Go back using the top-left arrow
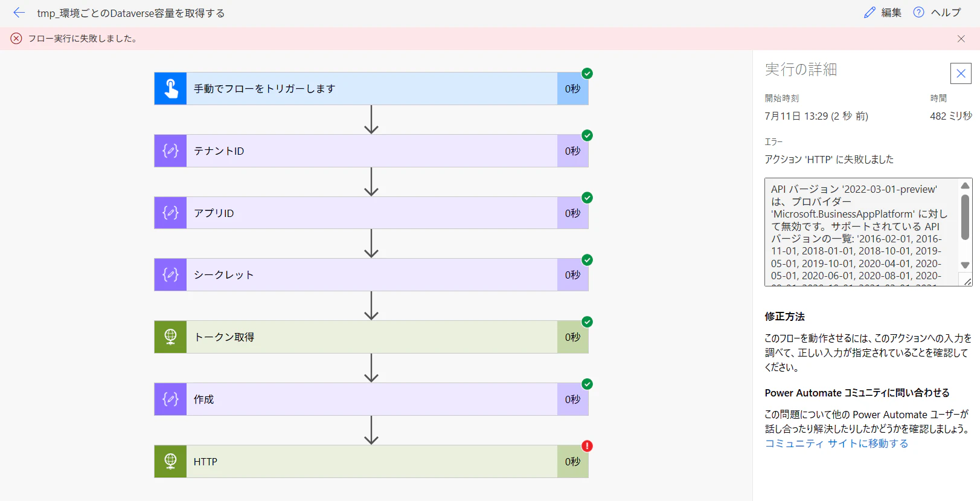980x501 pixels. pyautogui.click(x=19, y=13)
